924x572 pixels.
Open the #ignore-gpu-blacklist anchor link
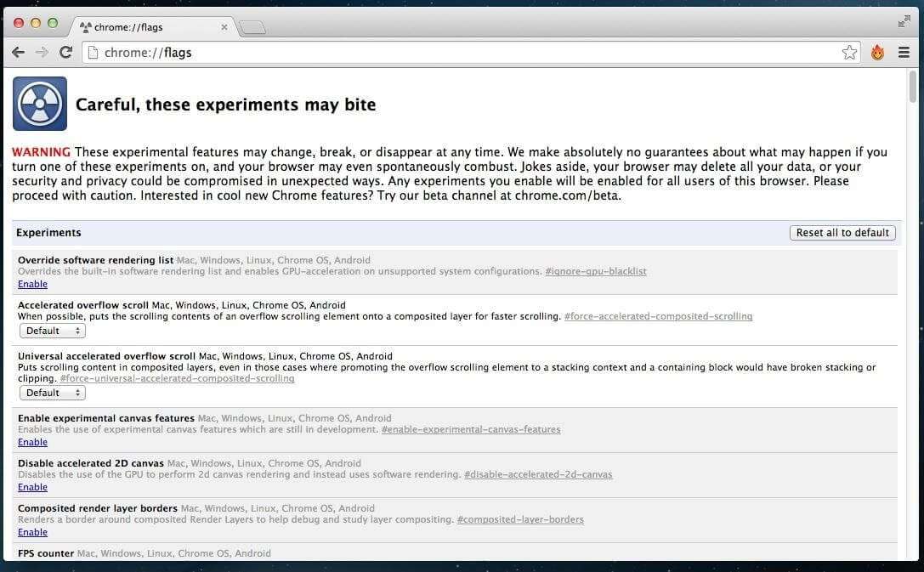tap(595, 271)
